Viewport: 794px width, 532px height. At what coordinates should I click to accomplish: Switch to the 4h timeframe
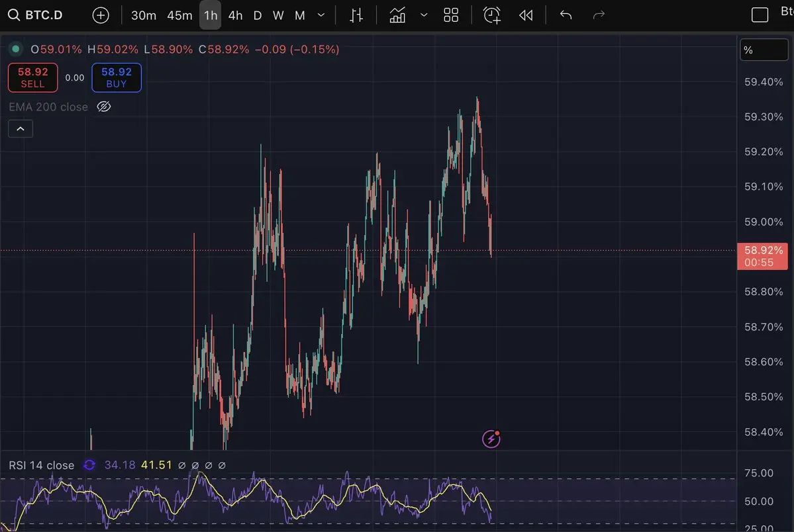click(235, 15)
